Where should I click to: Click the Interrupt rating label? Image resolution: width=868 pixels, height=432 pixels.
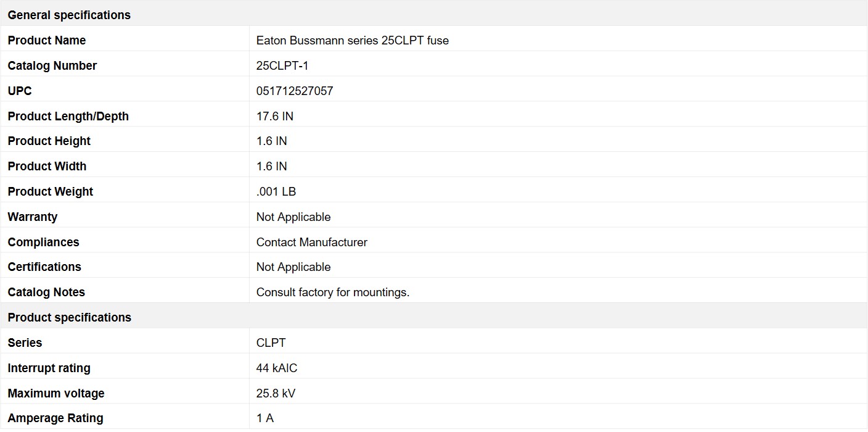[x=49, y=368]
